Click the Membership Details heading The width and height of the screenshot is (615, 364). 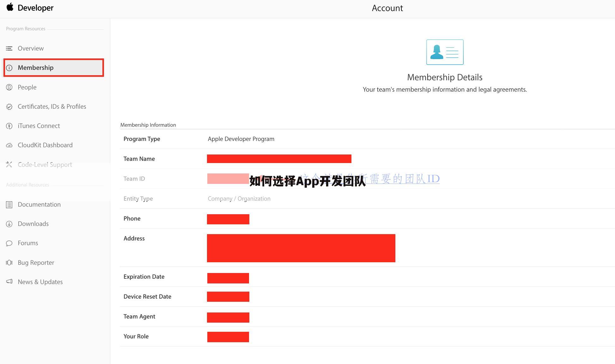(x=445, y=77)
